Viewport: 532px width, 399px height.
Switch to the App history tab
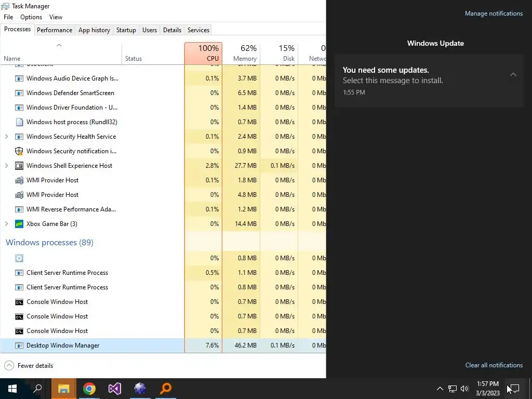[x=95, y=30]
